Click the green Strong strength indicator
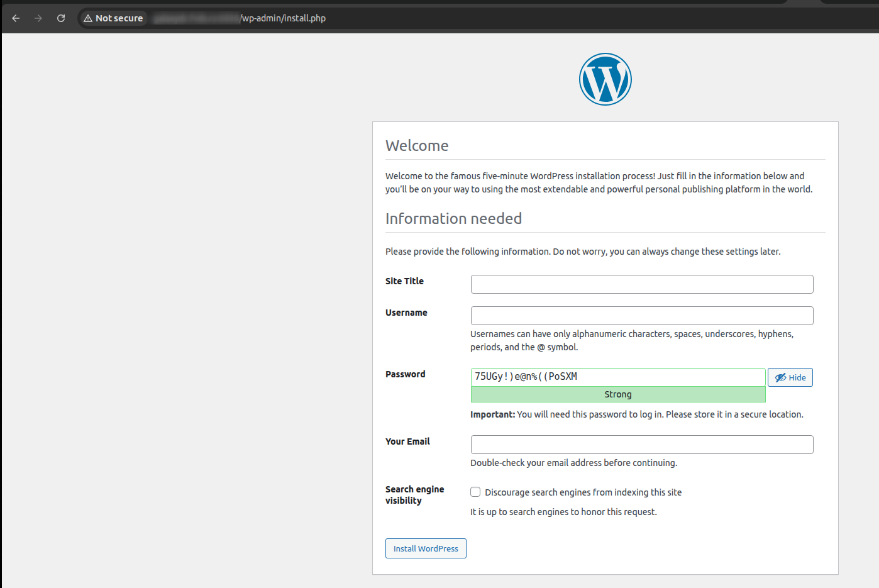Screen dimensions: 879x588 [x=617, y=394]
